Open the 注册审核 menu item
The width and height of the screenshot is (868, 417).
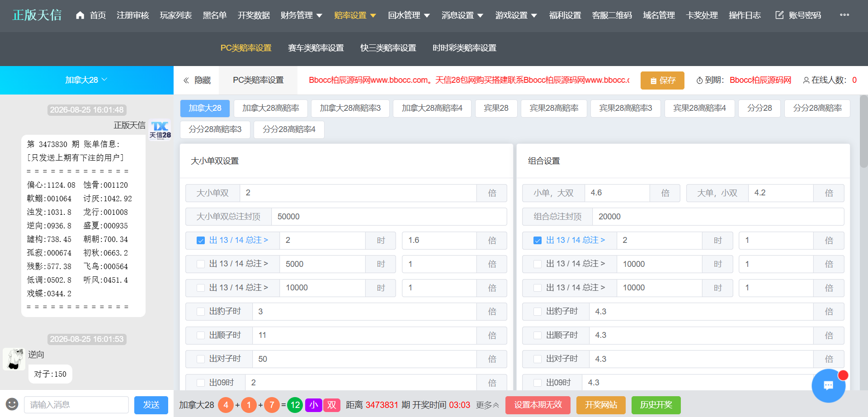click(x=133, y=15)
